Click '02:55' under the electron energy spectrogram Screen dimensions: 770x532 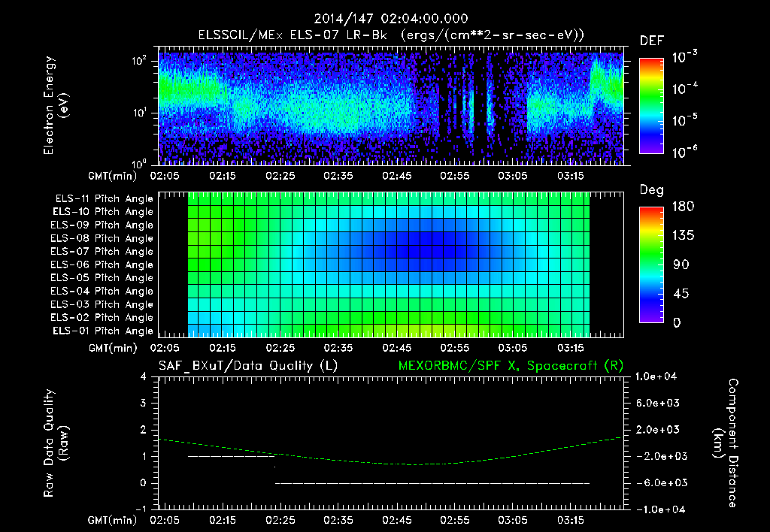455,176
